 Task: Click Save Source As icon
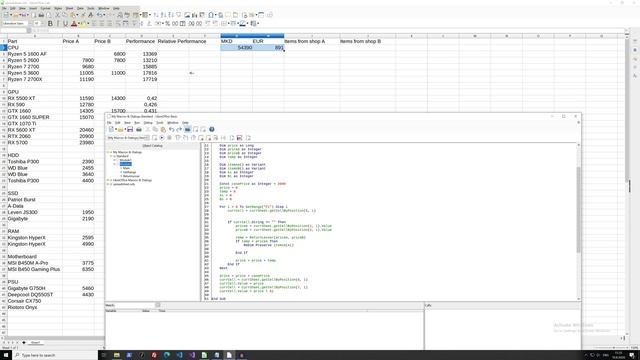point(239,138)
